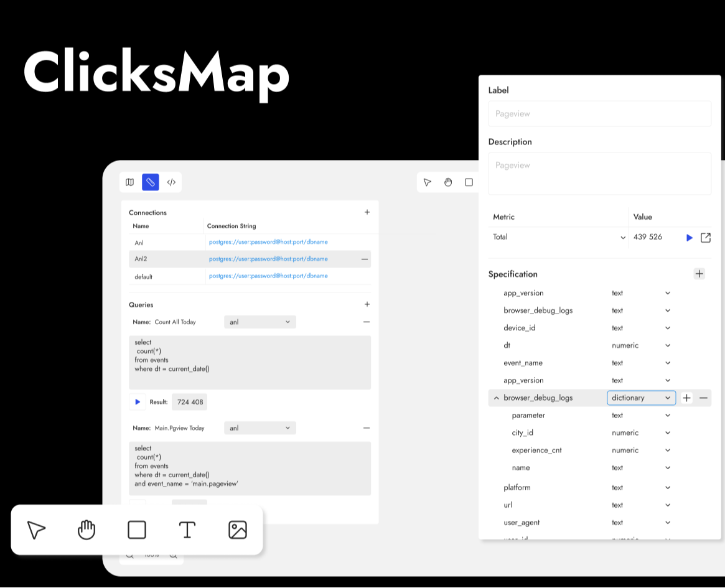Select the arrow pointer tool in bottom toolbar
The width and height of the screenshot is (725, 588).
[37, 530]
